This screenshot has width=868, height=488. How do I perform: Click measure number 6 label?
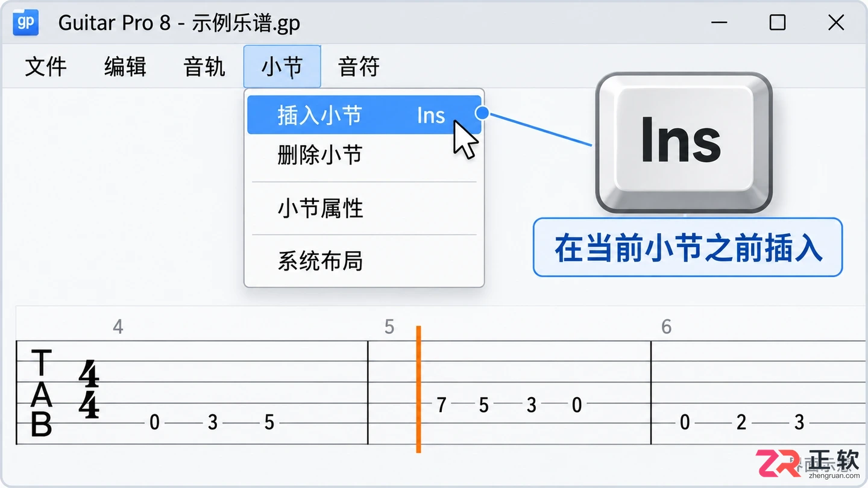666,327
